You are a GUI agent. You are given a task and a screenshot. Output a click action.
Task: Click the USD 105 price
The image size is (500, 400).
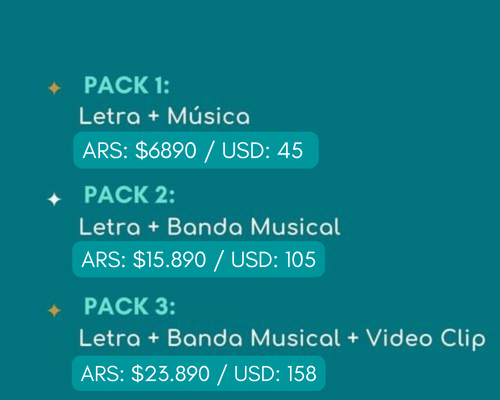(273, 260)
